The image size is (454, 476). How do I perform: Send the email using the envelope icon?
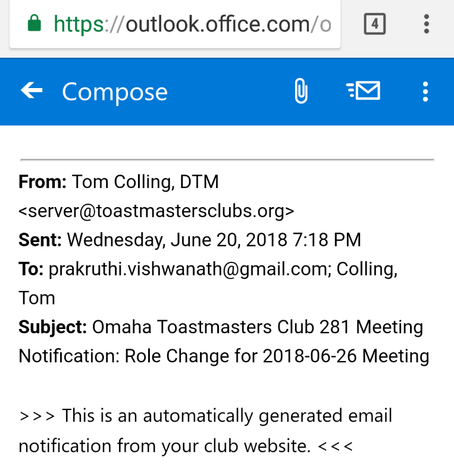point(363,91)
